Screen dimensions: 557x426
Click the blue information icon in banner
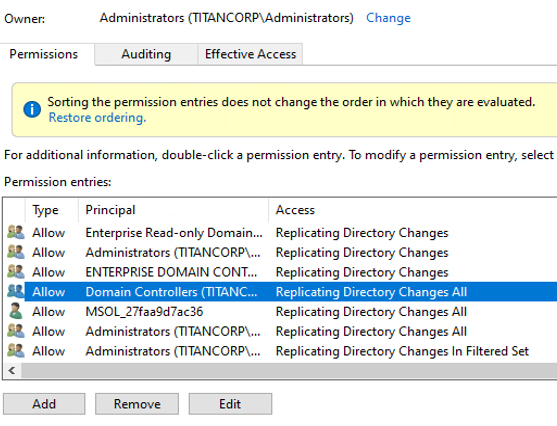32,109
